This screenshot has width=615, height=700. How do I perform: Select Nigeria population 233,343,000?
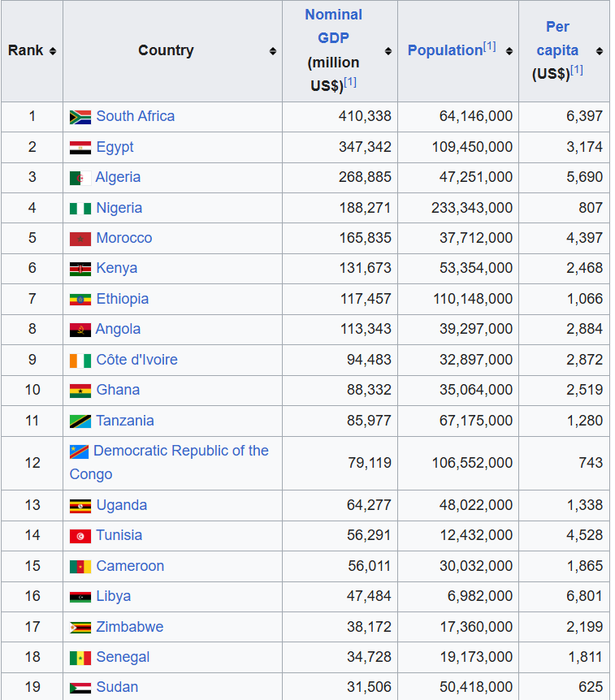tap(472, 208)
